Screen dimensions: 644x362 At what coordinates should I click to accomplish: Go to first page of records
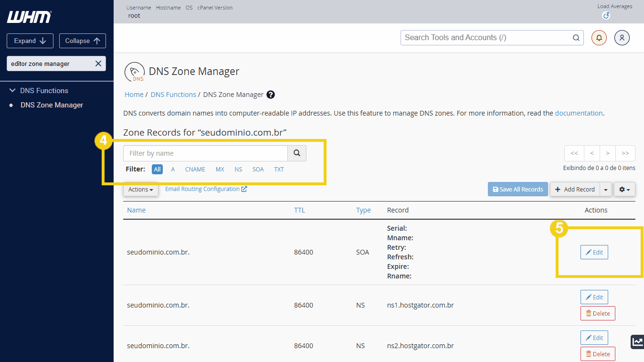point(574,153)
